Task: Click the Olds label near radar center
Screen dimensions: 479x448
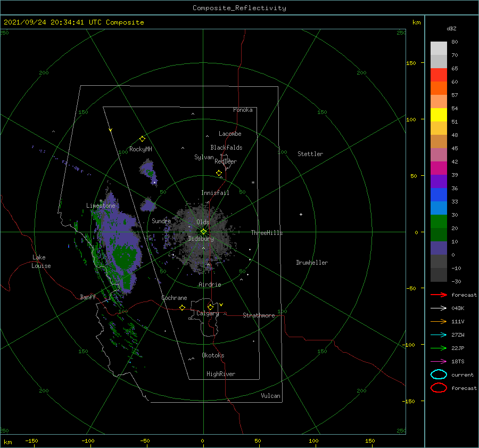Action: 203,222
